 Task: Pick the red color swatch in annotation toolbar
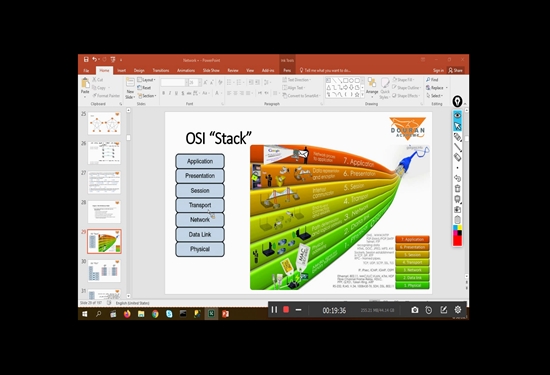(457, 241)
